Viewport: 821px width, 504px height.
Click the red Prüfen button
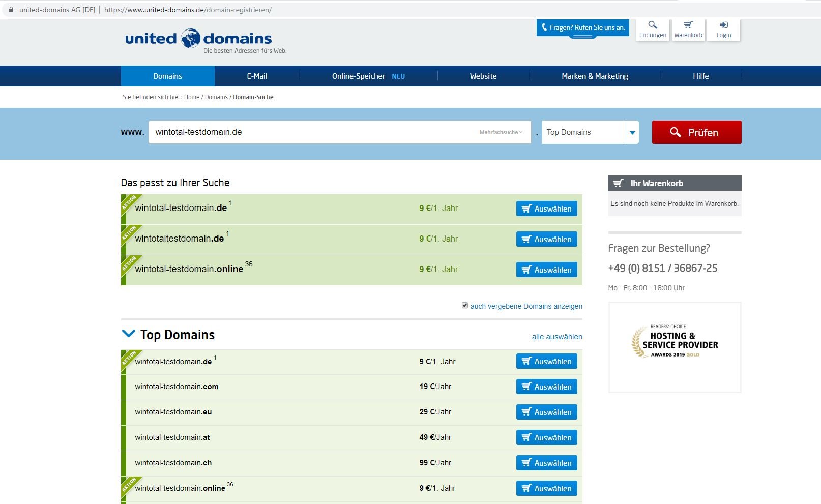(696, 132)
